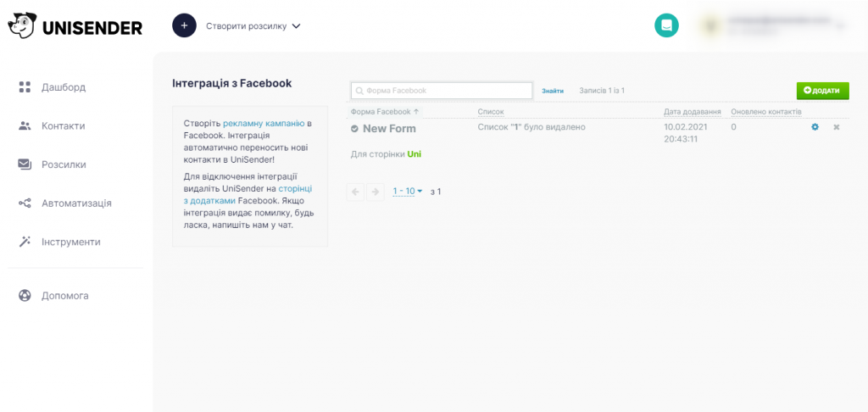Click the Автоматизація share-nodes icon
This screenshot has height=412, width=868.
(25, 203)
